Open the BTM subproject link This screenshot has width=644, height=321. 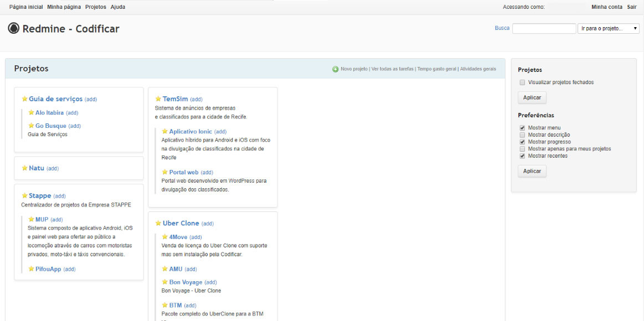pyautogui.click(x=176, y=305)
